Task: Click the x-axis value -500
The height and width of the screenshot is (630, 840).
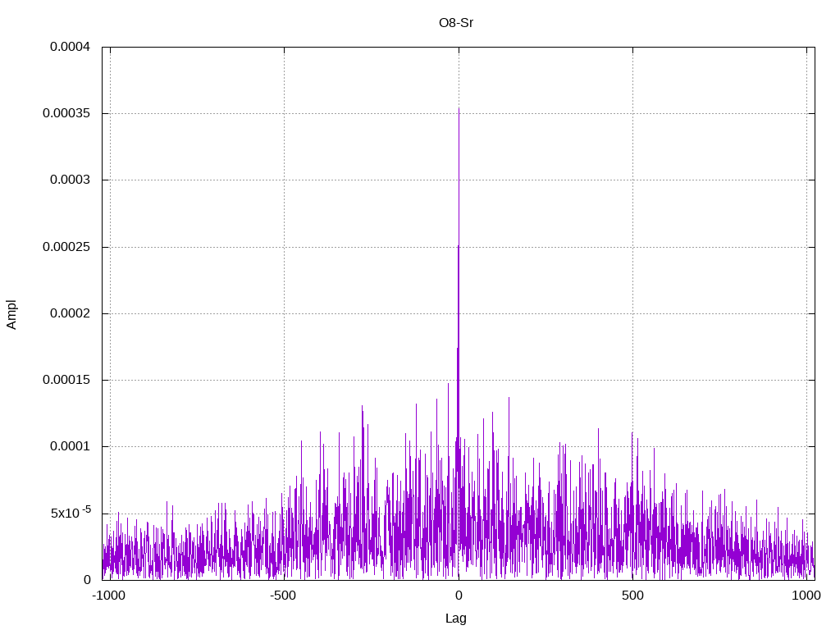Action: point(283,596)
